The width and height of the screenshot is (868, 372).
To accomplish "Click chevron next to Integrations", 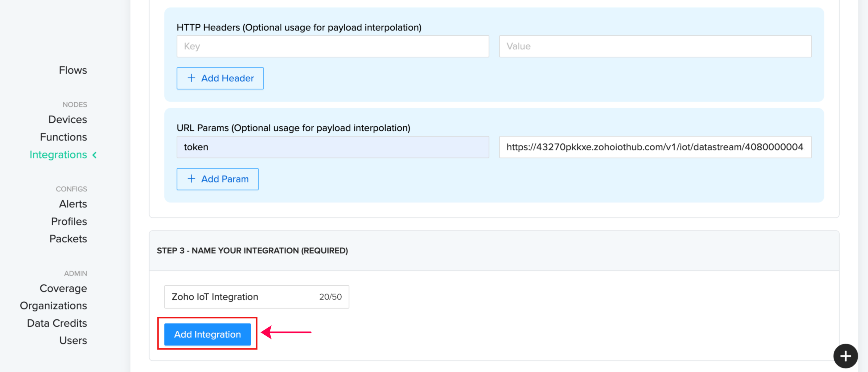I will tap(95, 155).
